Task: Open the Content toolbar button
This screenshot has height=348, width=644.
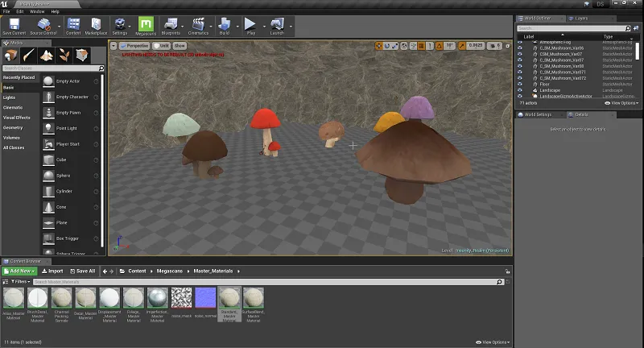Action: tap(73, 27)
